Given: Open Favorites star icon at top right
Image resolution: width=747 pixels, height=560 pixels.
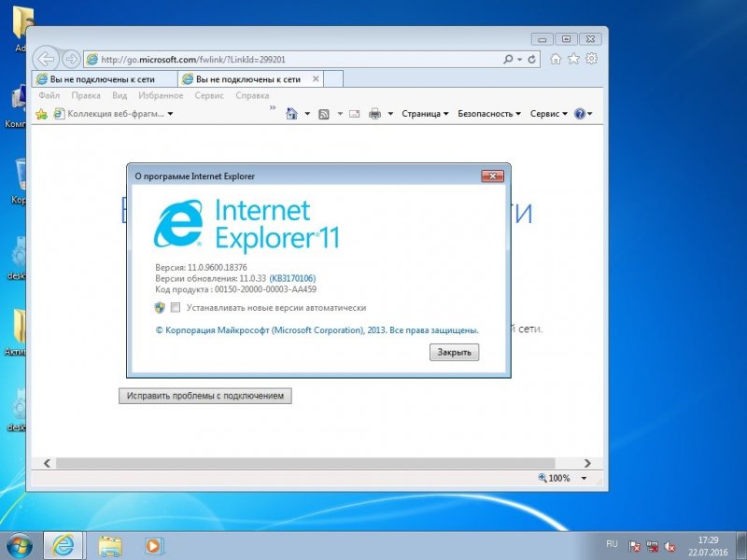Looking at the screenshot, I should [x=573, y=59].
